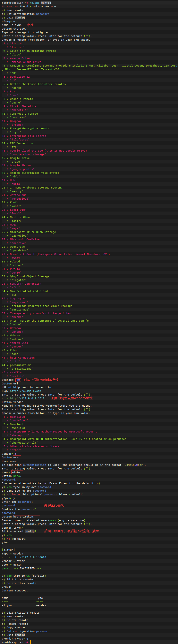Click the url link in aliyun config summary
This screenshot has height=644, width=178.
(x=29, y=557)
